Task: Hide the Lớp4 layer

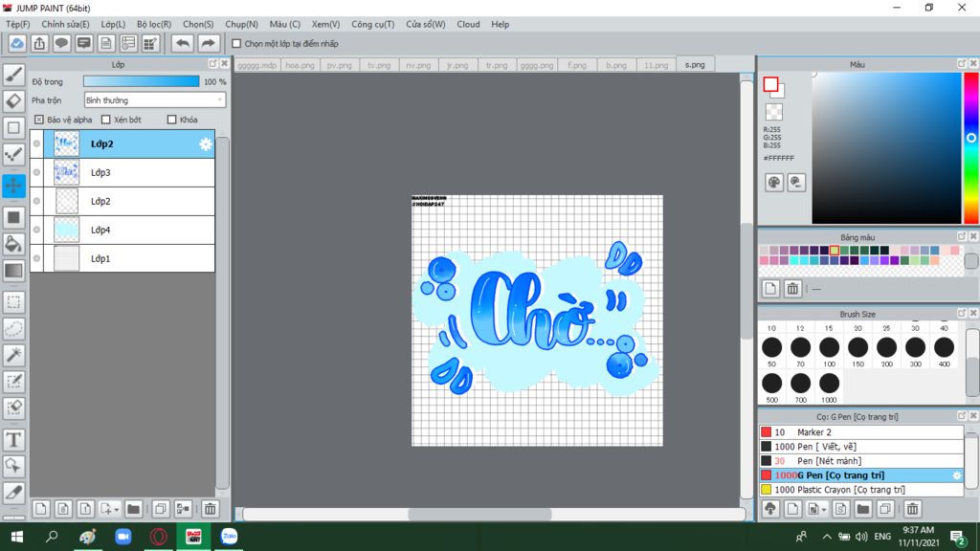Action: pyautogui.click(x=37, y=230)
